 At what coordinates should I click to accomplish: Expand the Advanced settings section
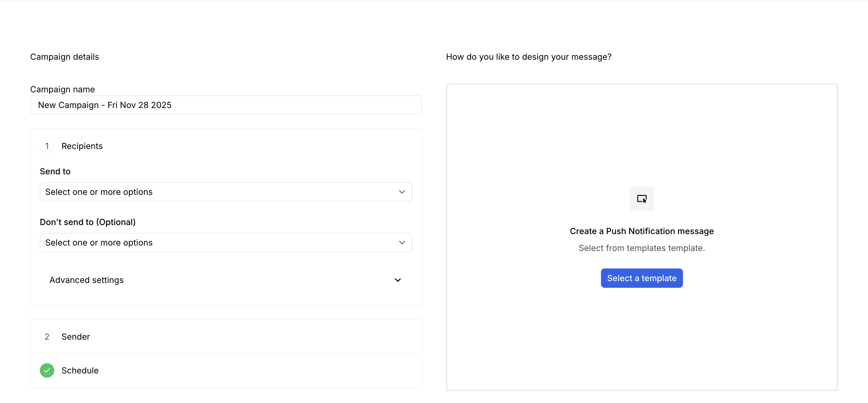(x=86, y=280)
